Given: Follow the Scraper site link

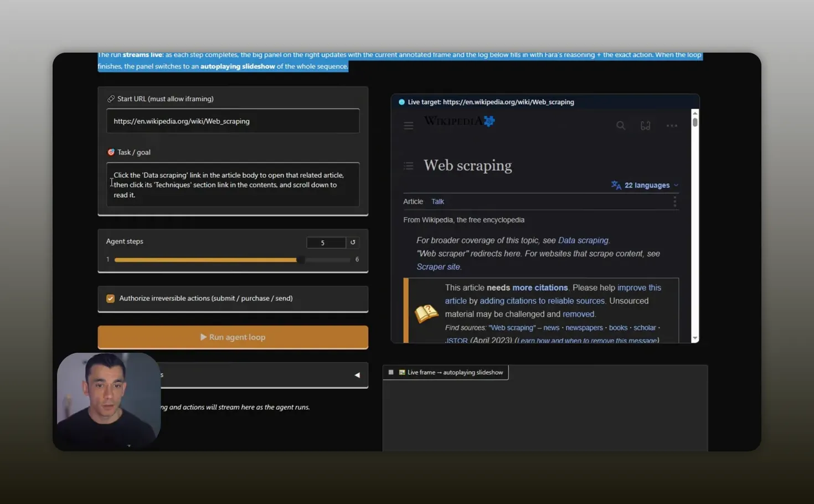Looking at the screenshot, I should click(438, 267).
